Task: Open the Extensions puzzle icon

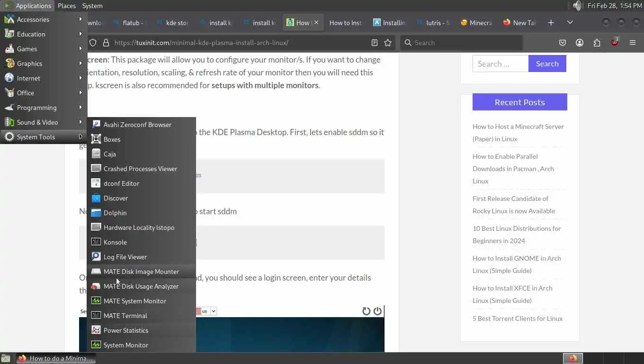Action: 597,43
